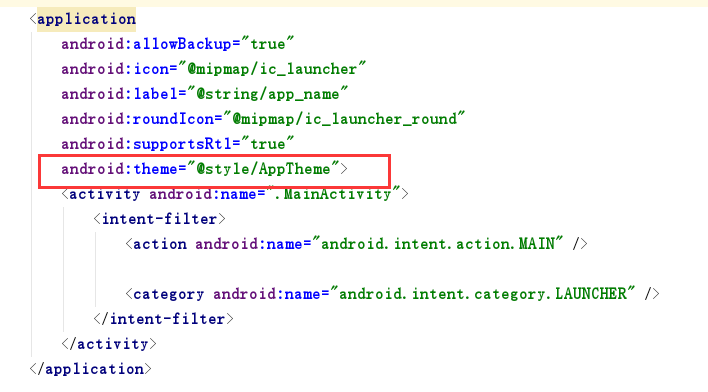Click the @string/app_name label value
Viewport: 708px width, 392px height.
coord(267,94)
